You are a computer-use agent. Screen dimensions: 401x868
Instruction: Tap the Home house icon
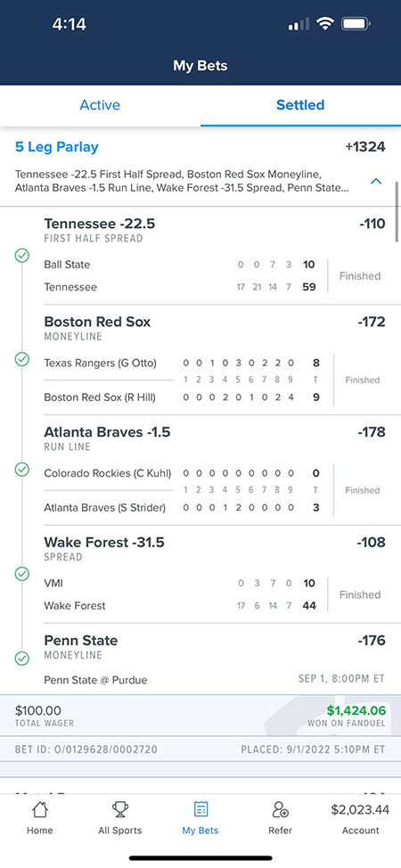40,810
